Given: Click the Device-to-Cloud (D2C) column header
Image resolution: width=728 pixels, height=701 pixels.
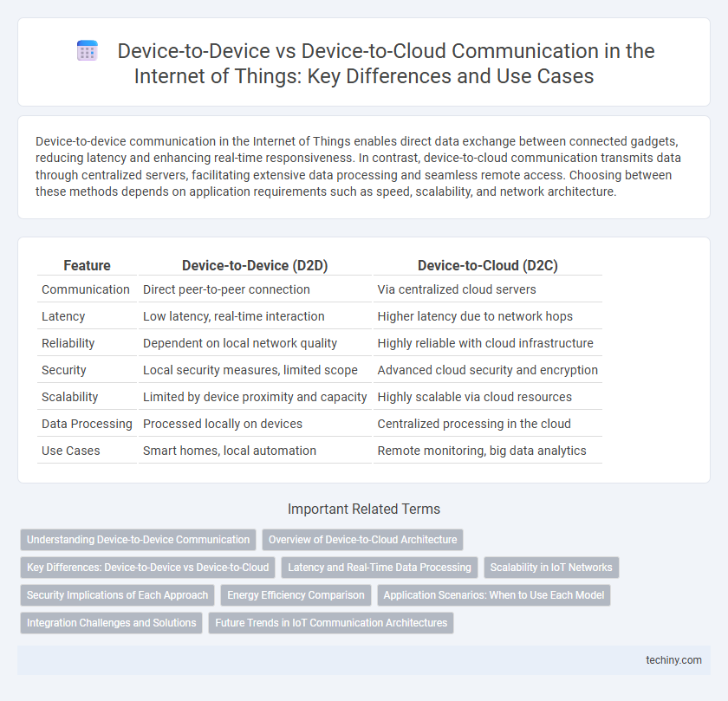Looking at the screenshot, I should pos(487,265).
